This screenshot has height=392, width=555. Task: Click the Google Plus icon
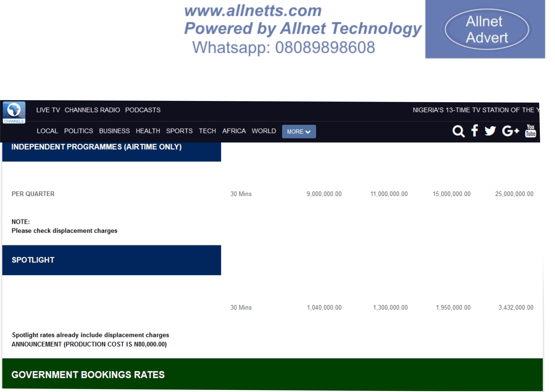click(x=511, y=131)
